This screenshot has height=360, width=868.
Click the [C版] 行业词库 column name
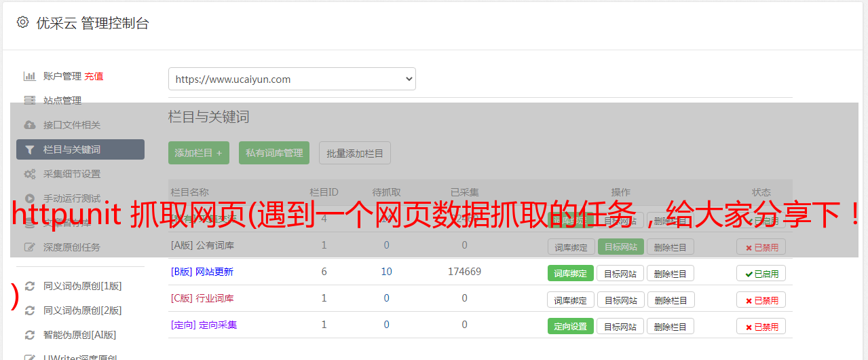(202, 298)
